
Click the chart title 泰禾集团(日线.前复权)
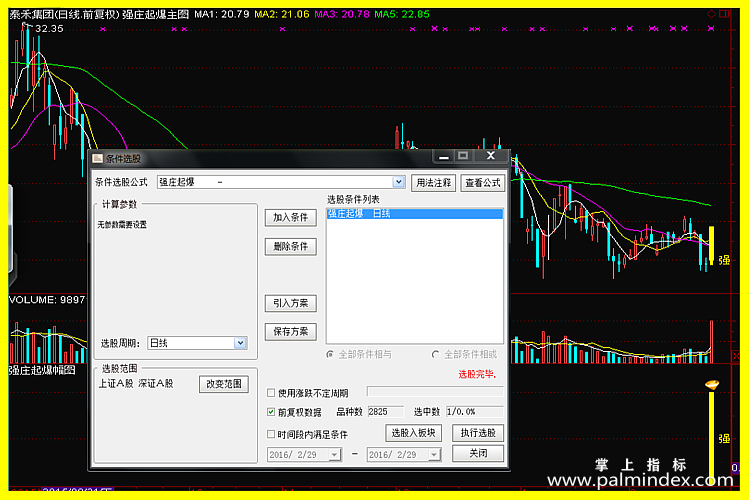point(64,14)
